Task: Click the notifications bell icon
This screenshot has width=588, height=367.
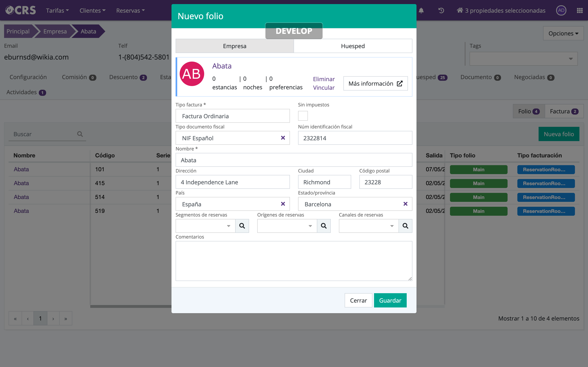Action: [421, 10]
